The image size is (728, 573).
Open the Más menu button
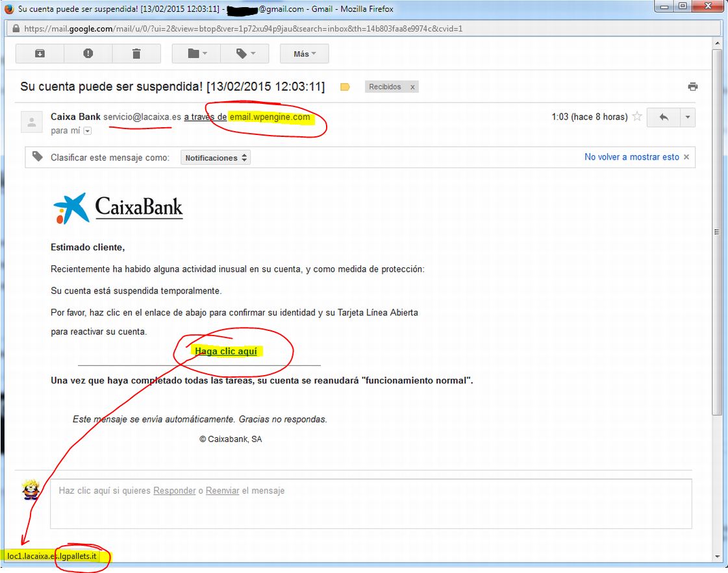point(305,54)
